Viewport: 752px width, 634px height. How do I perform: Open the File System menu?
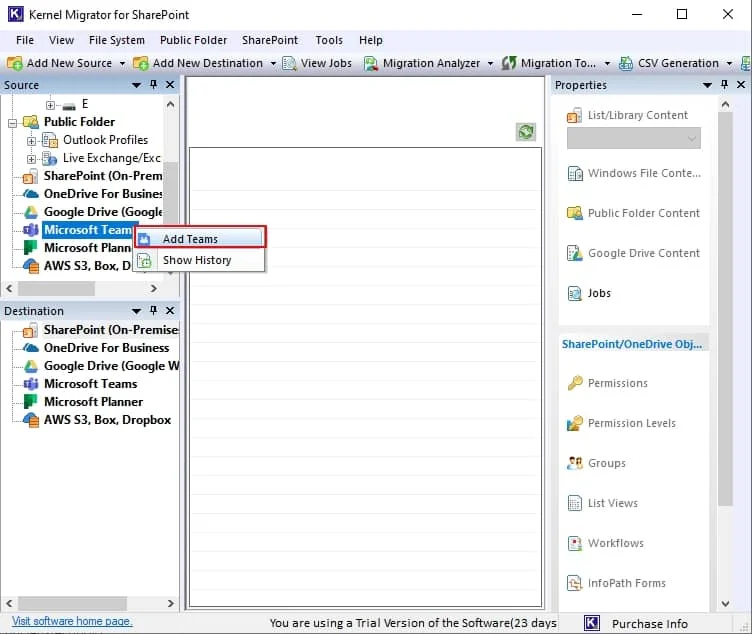117,40
